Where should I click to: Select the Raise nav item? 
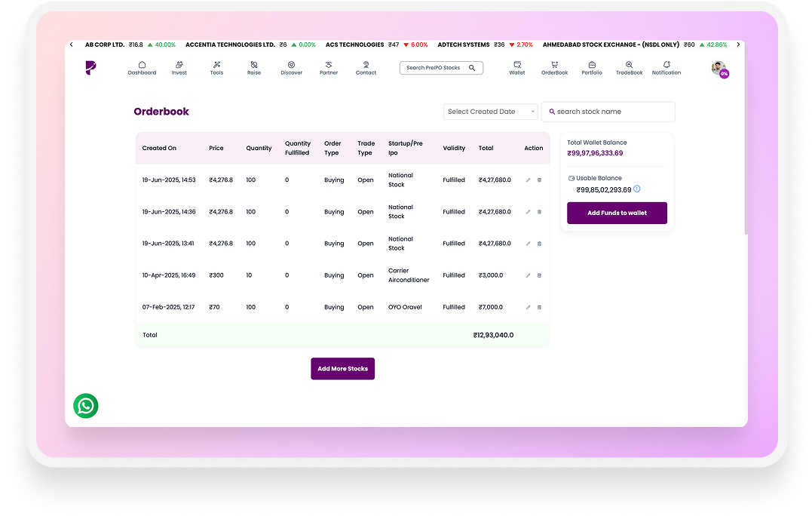click(254, 68)
